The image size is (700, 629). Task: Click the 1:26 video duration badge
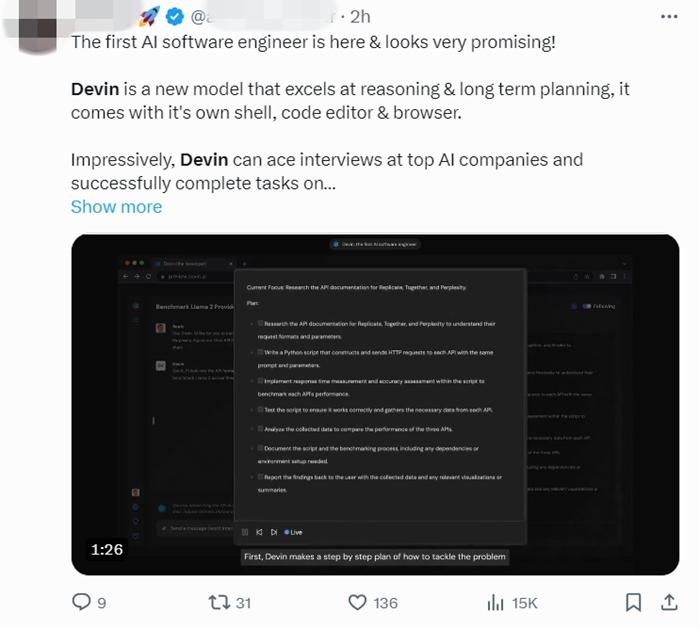(x=107, y=550)
